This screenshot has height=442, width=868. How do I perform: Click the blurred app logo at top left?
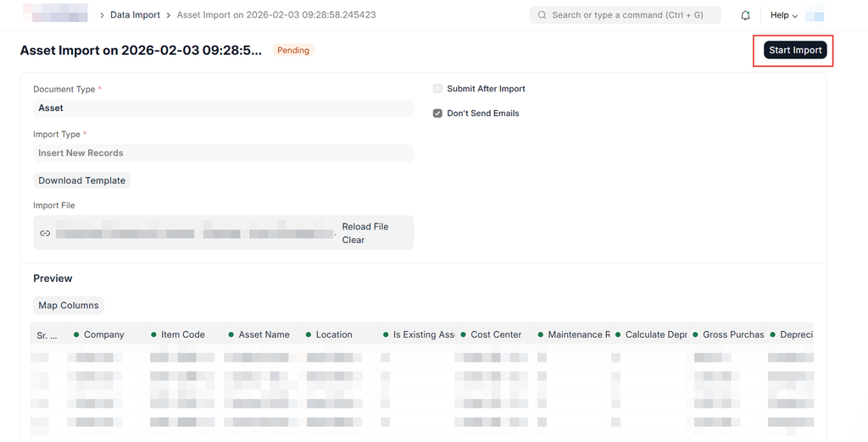54,14
